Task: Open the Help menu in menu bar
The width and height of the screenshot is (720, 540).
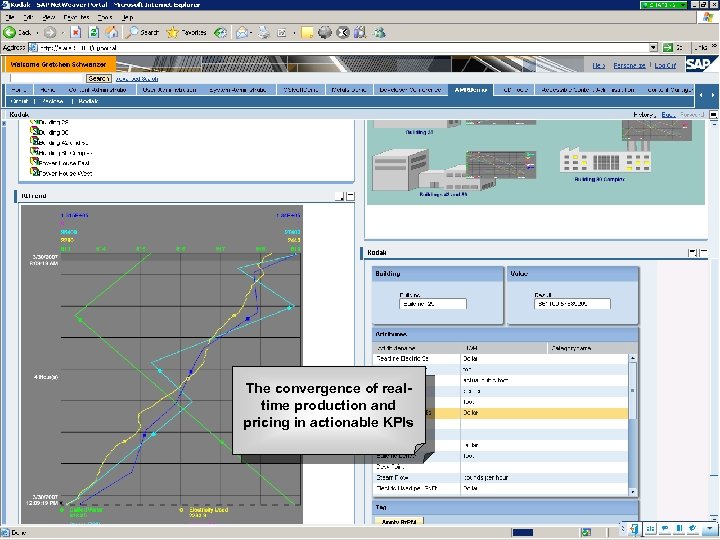Action: [x=128, y=17]
